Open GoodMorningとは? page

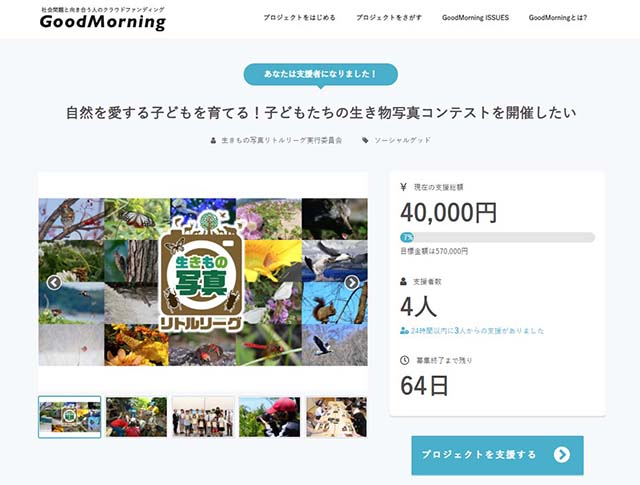click(558, 18)
